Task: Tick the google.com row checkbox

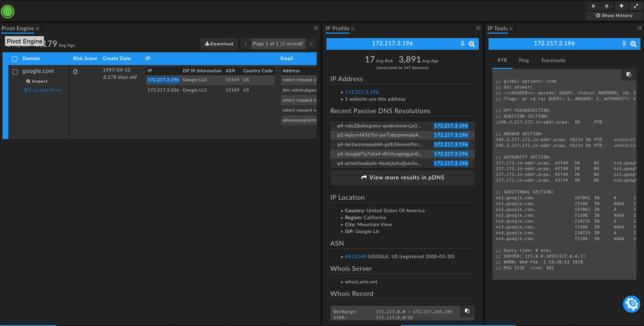Action: coord(15,72)
